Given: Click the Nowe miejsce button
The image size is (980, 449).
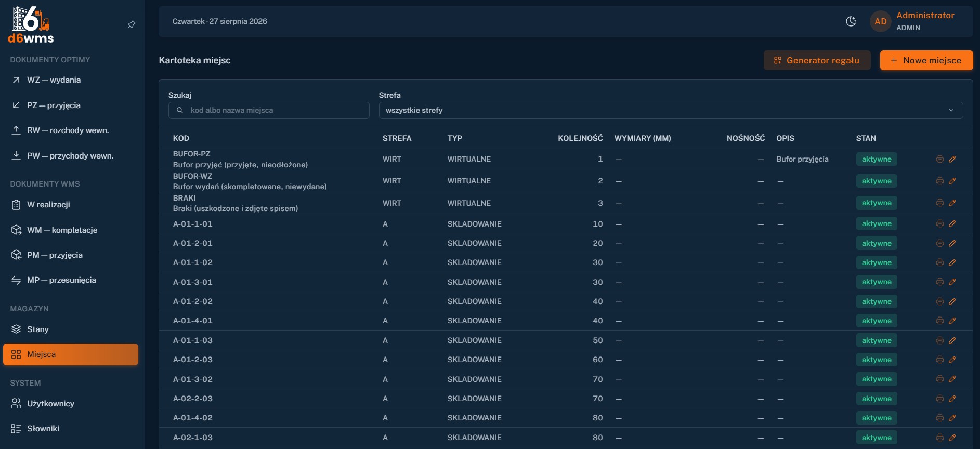Looking at the screenshot, I should pos(926,60).
